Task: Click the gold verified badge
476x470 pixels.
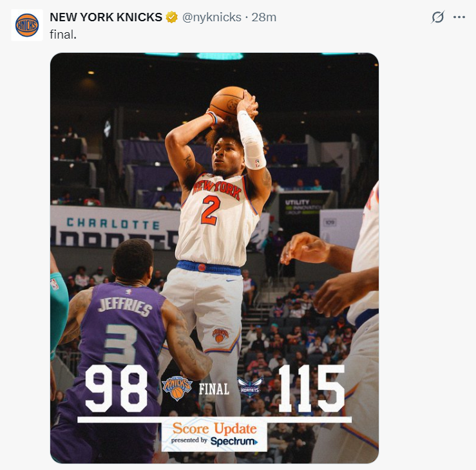Action: 171,17
